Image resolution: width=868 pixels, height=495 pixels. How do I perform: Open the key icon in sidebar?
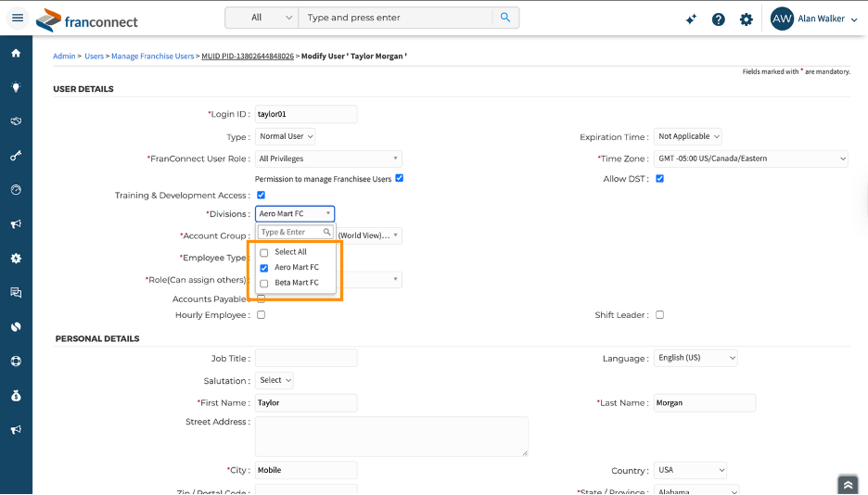[16, 156]
